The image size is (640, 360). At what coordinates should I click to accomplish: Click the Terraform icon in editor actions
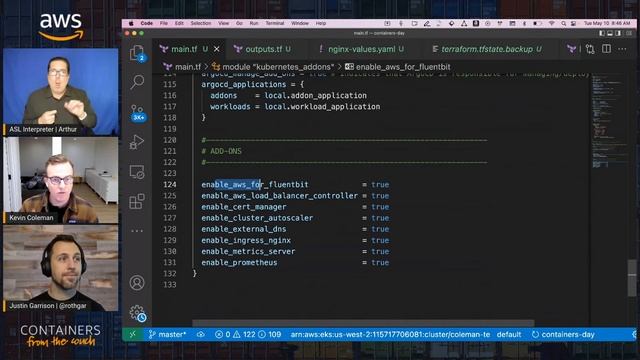(x=571, y=49)
